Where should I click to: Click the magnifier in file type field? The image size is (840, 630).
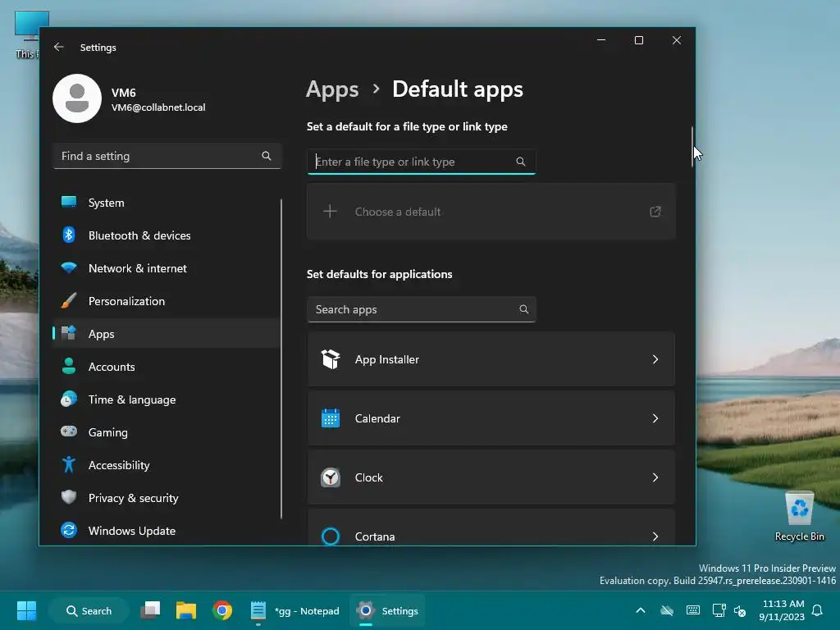tap(521, 162)
